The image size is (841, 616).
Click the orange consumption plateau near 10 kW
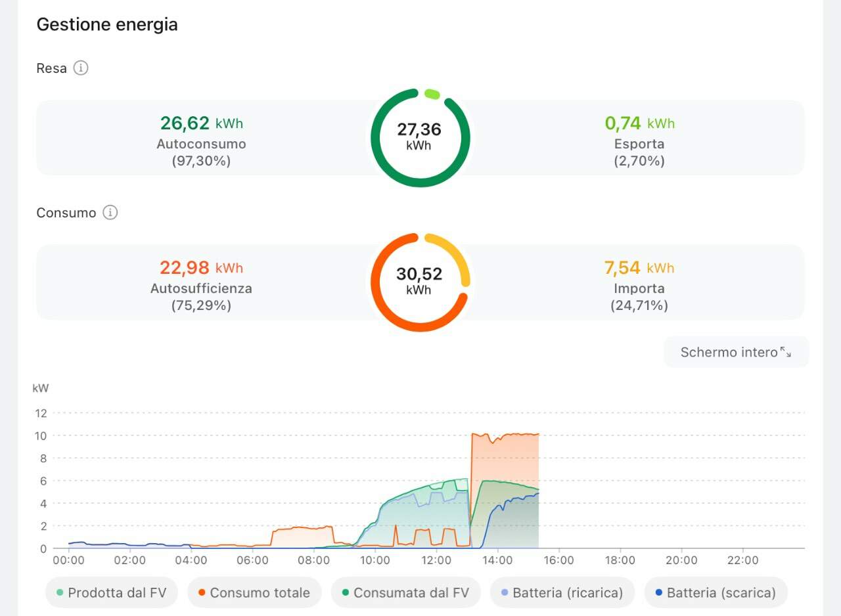tap(505, 435)
